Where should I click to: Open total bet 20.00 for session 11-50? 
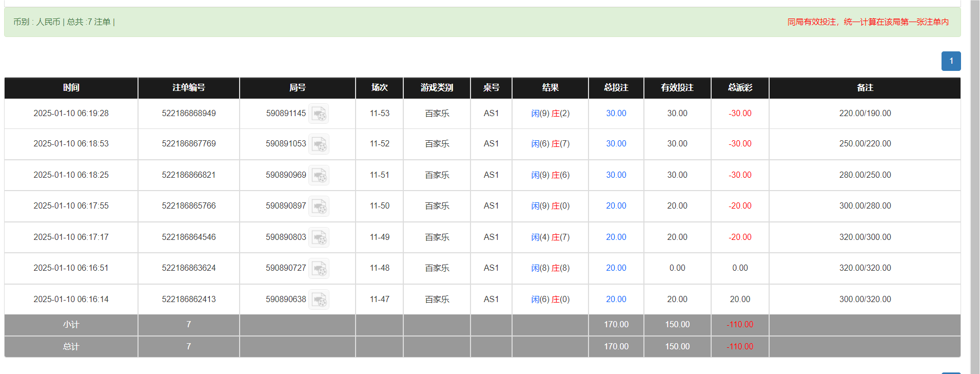(616, 206)
